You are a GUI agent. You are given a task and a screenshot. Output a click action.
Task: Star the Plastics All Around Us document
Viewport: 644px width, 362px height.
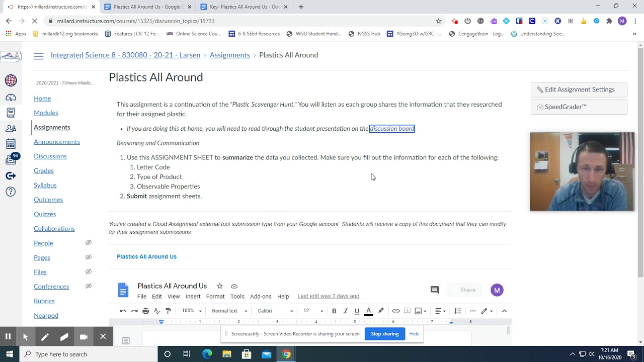click(219, 286)
